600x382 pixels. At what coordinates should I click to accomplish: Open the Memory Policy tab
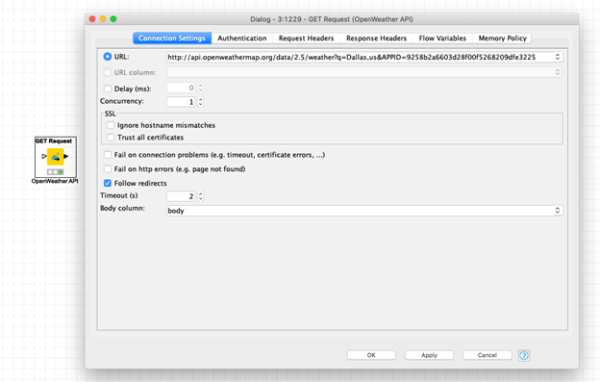[502, 38]
